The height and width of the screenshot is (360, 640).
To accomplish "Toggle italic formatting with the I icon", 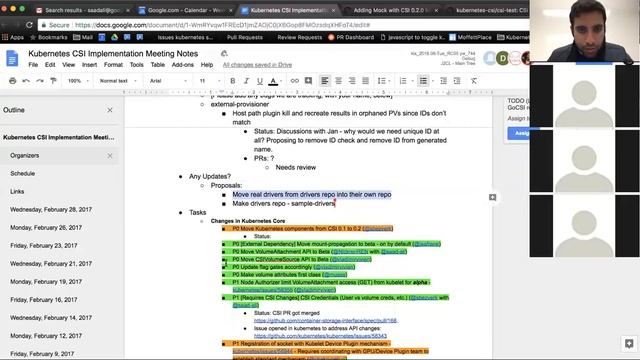I will (x=246, y=81).
